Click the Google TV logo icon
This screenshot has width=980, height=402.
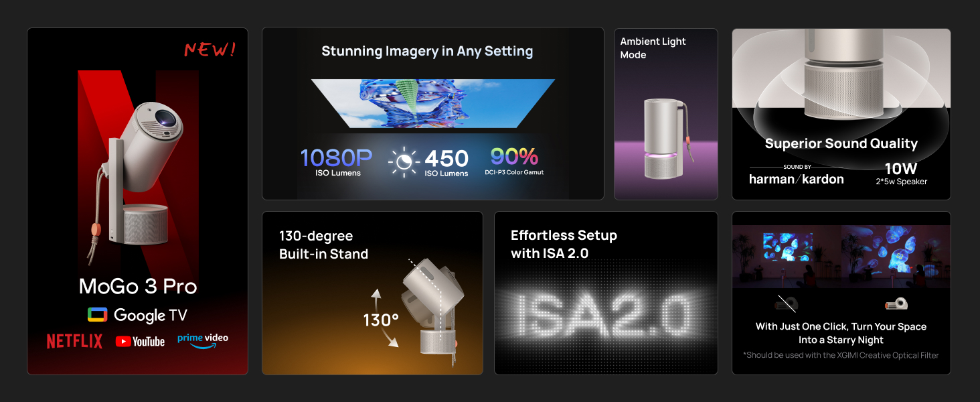98,315
